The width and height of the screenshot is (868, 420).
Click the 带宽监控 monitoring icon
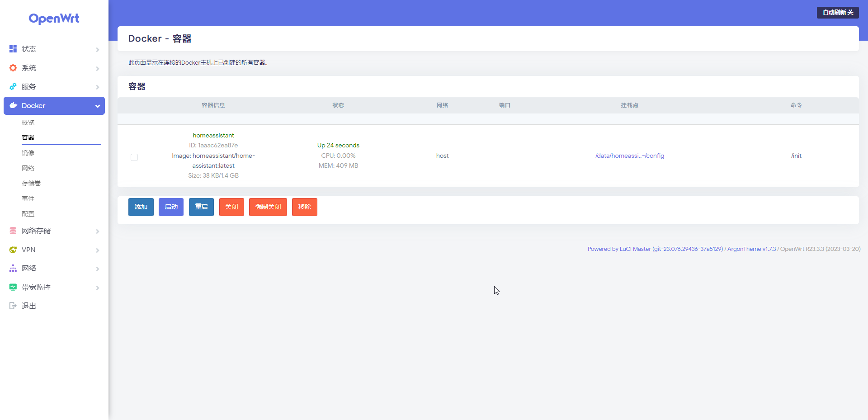point(12,287)
